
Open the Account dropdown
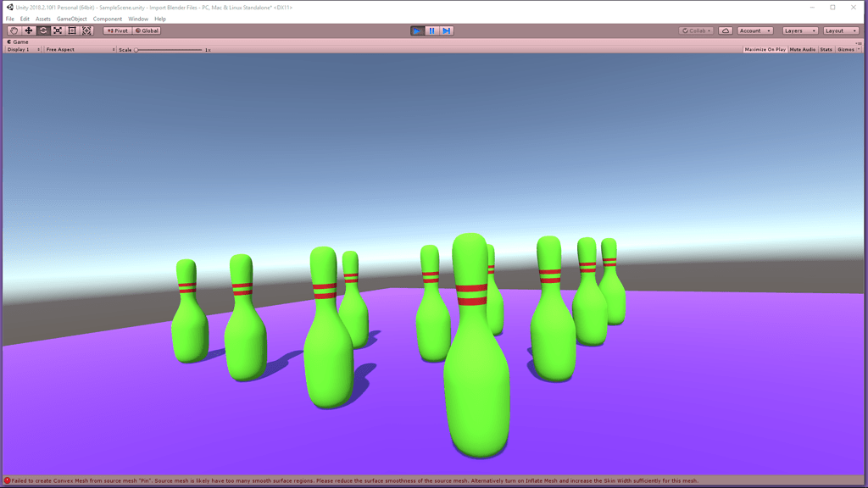[x=754, y=30]
